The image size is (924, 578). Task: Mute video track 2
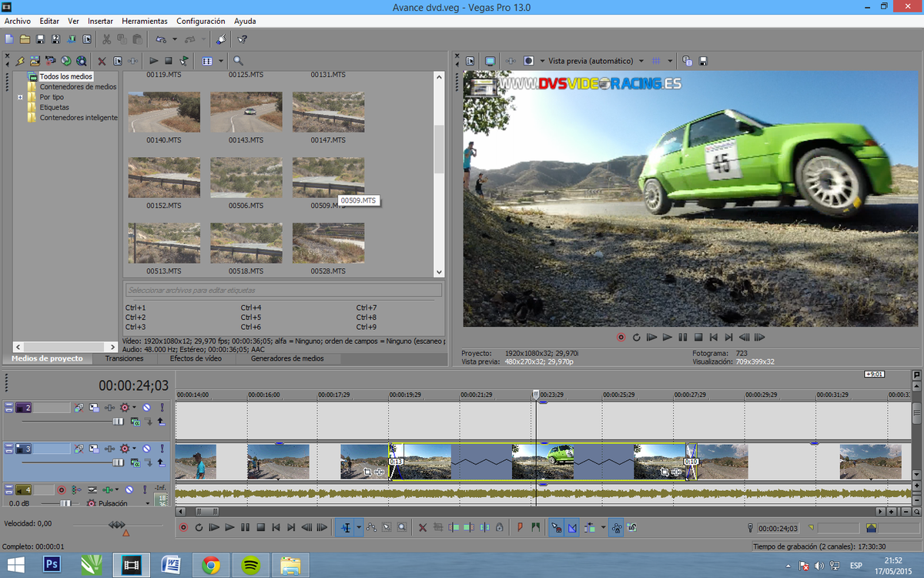146,407
